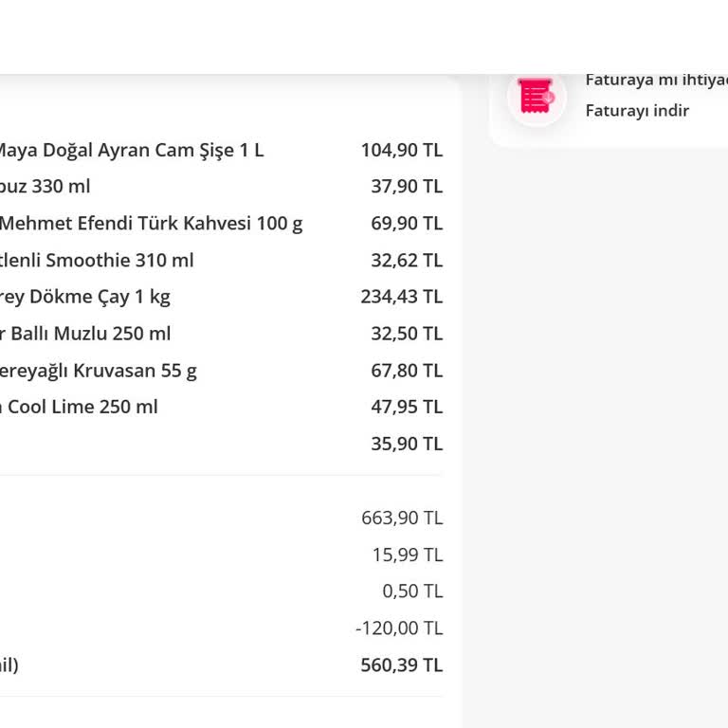Image resolution: width=728 pixels, height=728 pixels.
Task: Click the 330 ml product name
Action: [45, 187]
